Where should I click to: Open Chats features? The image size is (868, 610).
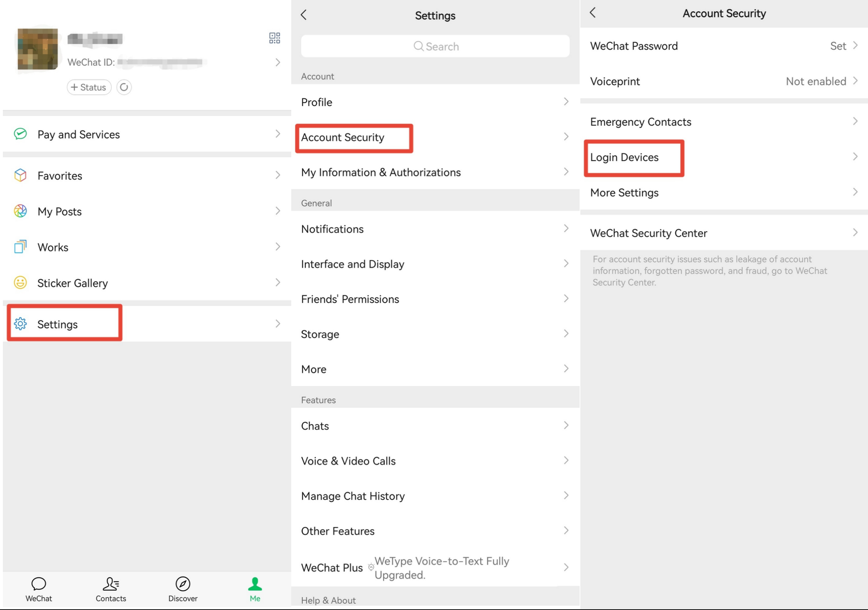coord(435,426)
